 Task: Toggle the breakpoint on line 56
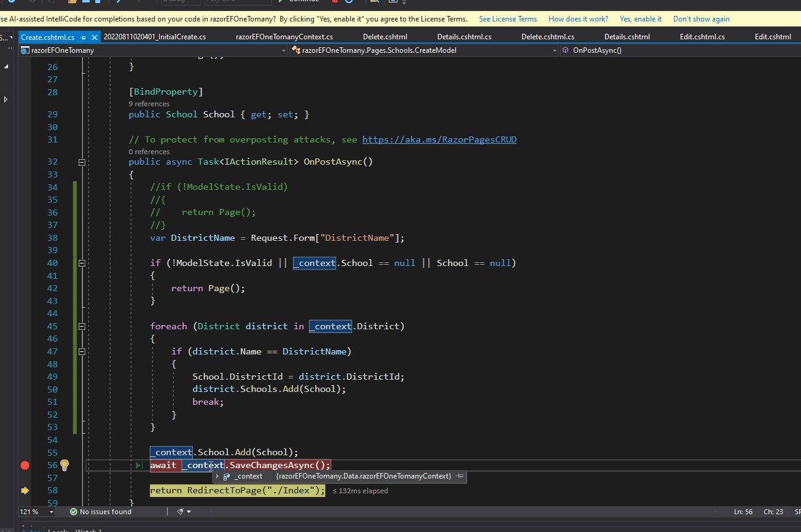pos(25,465)
